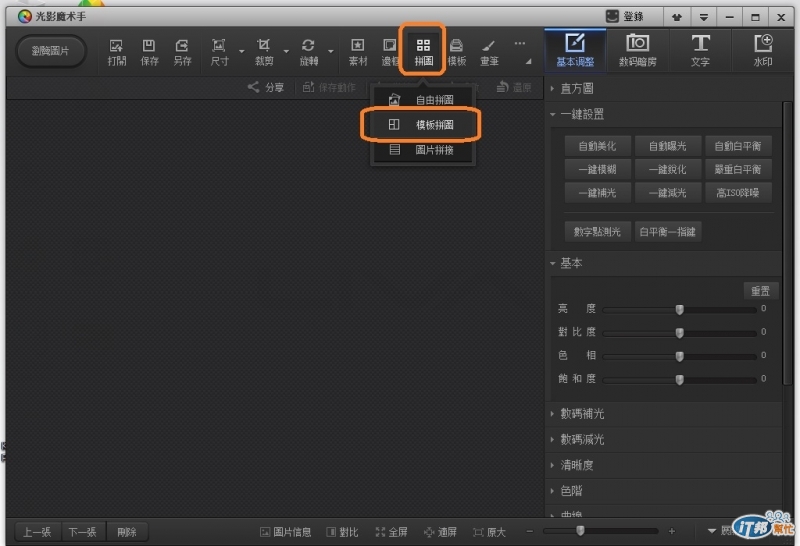Click the 另存 (Save As) toolbar icon
Screen dimensions: 800x546
point(182,53)
